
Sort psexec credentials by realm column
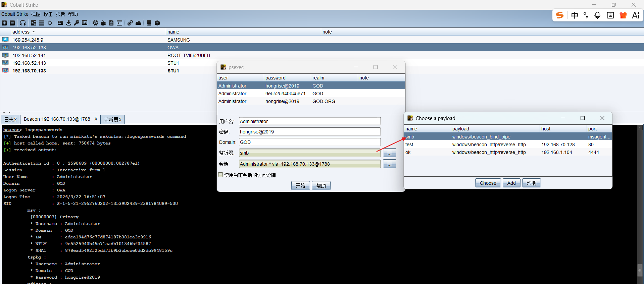334,78
